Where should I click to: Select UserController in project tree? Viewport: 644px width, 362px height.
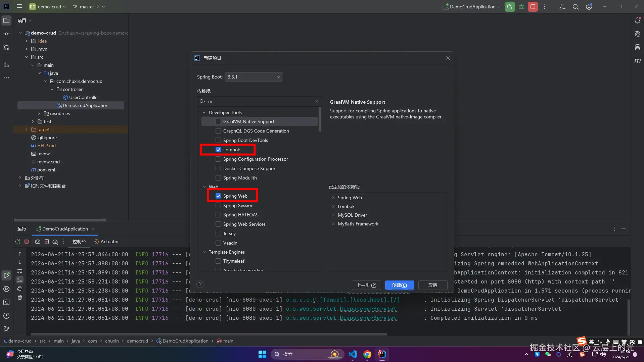click(84, 97)
